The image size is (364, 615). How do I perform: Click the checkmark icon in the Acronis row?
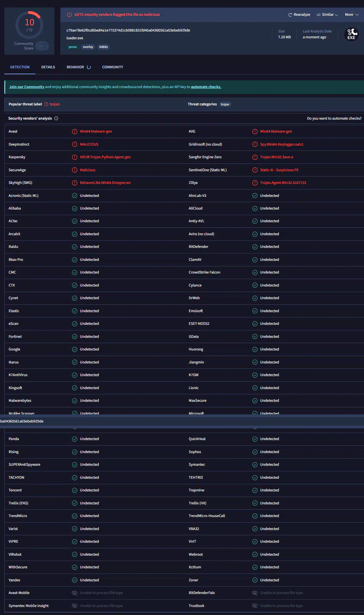(74, 196)
